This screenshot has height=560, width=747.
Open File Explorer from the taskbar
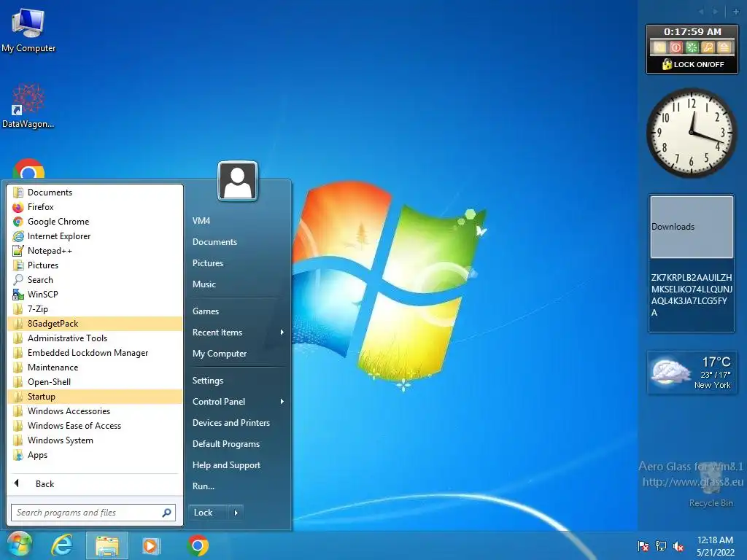point(107,545)
